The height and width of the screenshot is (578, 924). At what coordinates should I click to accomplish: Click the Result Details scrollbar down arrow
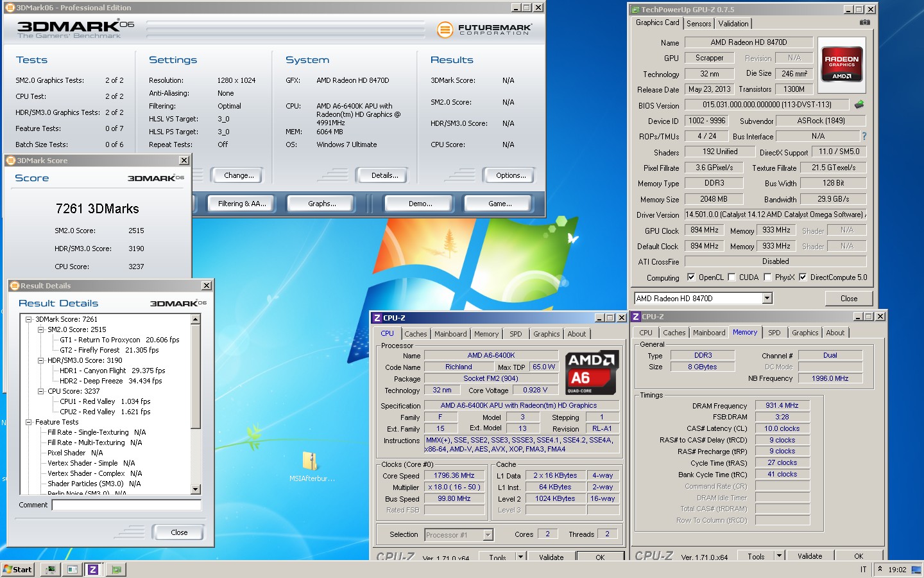196,489
